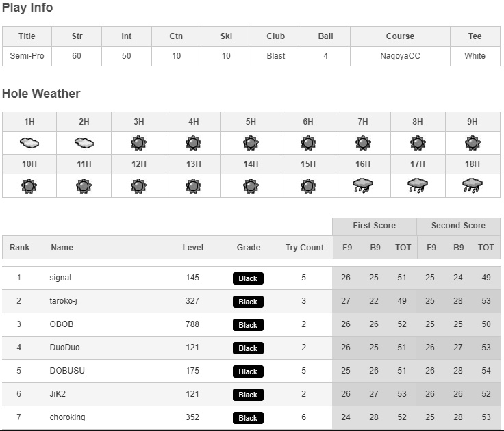504x431 pixels.
Task: Click the Black grade badge for OBOB
Action: point(248,325)
